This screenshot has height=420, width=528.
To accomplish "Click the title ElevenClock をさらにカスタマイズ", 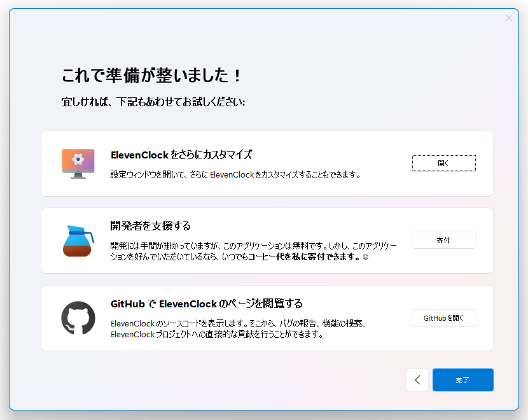I will pyautogui.click(x=181, y=155).
